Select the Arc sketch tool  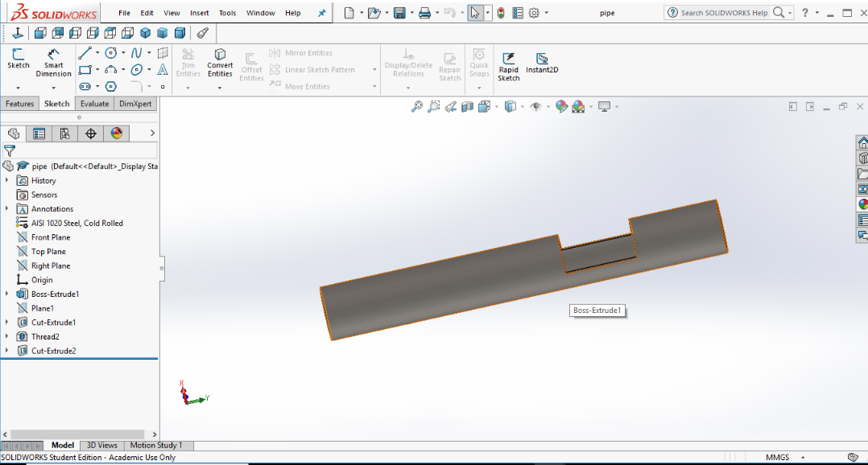click(111, 70)
